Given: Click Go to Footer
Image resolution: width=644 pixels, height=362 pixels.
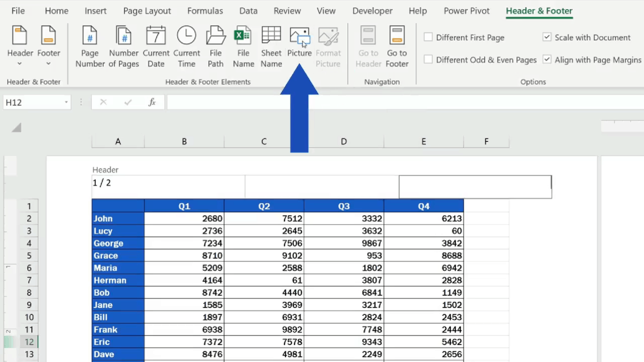Looking at the screenshot, I should [x=397, y=46].
